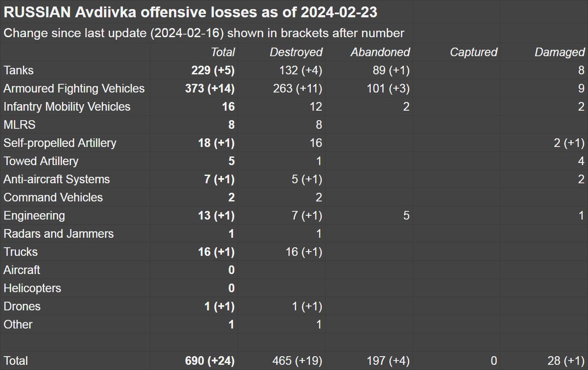Select the Tanks total cell 229 (+5)
The height and width of the screenshot is (370, 588).
pyautogui.click(x=213, y=70)
